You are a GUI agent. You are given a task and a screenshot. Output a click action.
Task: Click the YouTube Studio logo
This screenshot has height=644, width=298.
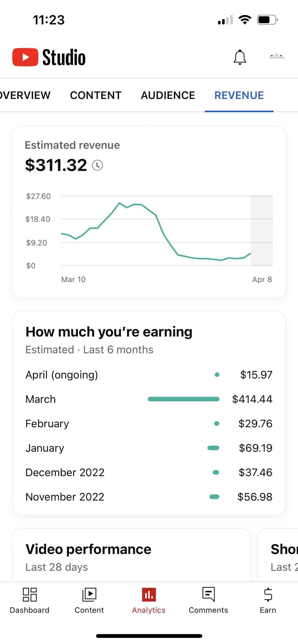[x=49, y=57]
